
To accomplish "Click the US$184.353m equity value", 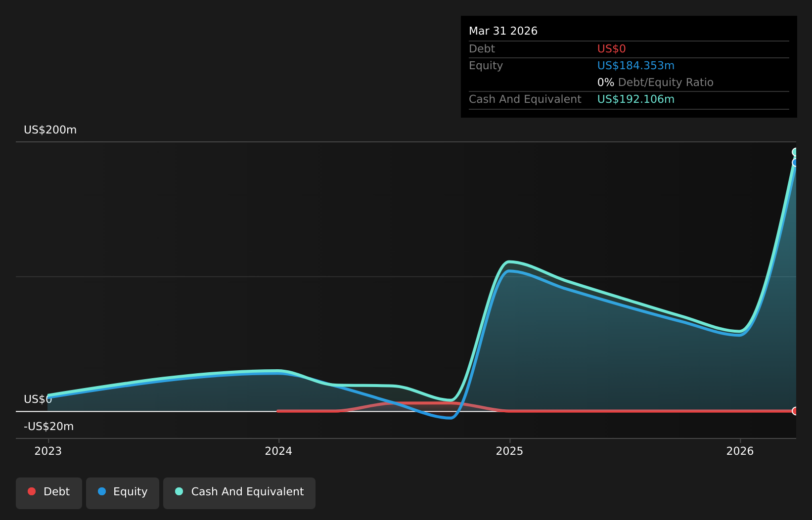I will coord(635,66).
